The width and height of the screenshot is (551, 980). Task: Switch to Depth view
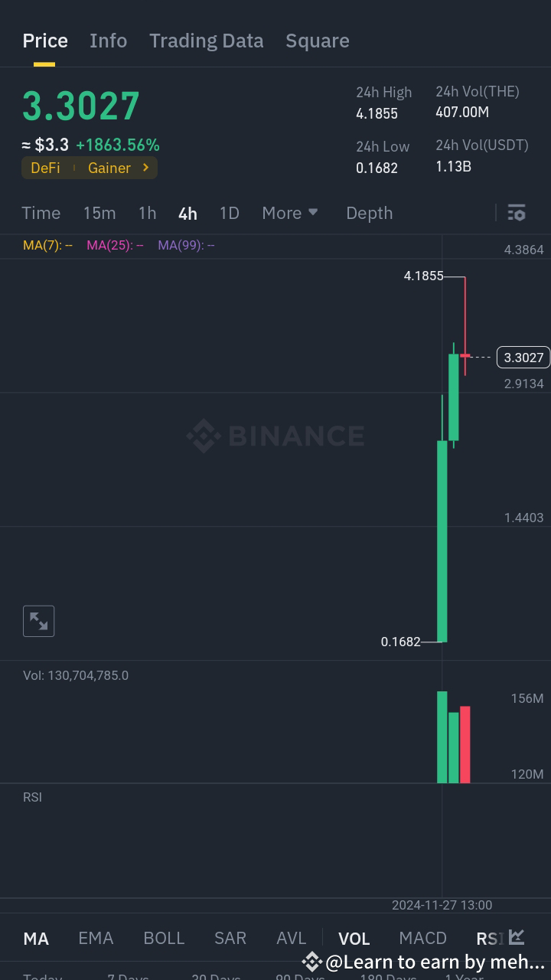[x=369, y=213]
